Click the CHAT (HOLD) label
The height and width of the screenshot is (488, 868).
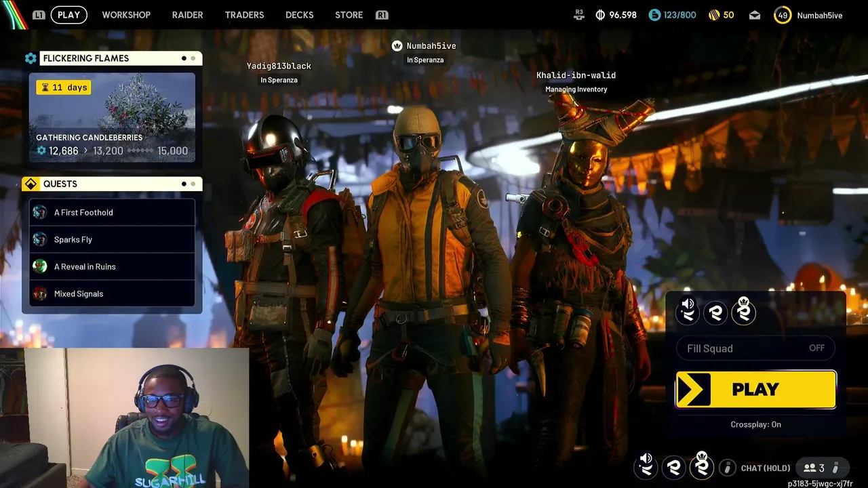click(x=766, y=468)
